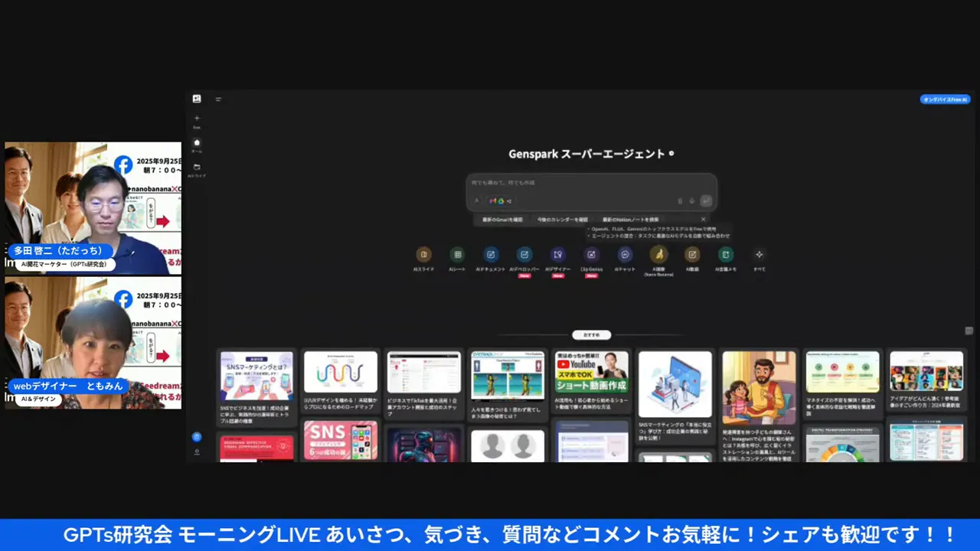
Task: Open the two grey avatars card
Action: (x=508, y=445)
